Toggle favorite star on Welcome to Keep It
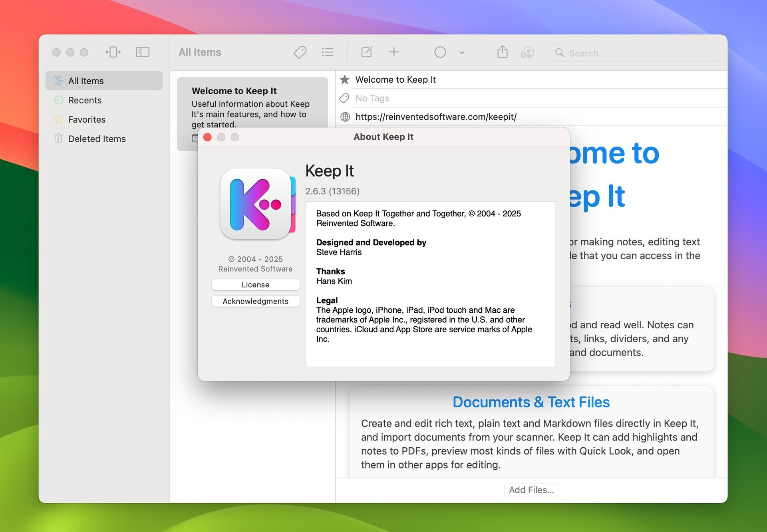Viewport: 767px width, 532px height. point(345,79)
